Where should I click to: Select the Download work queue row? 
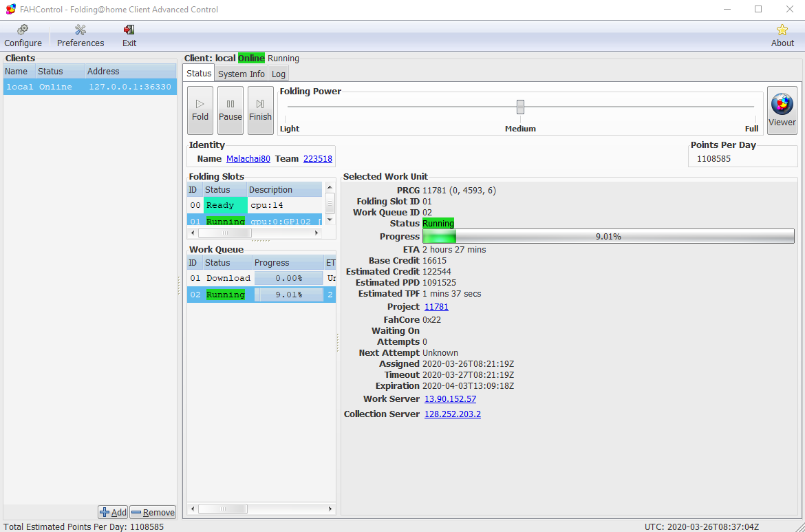click(x=253, y=278)
